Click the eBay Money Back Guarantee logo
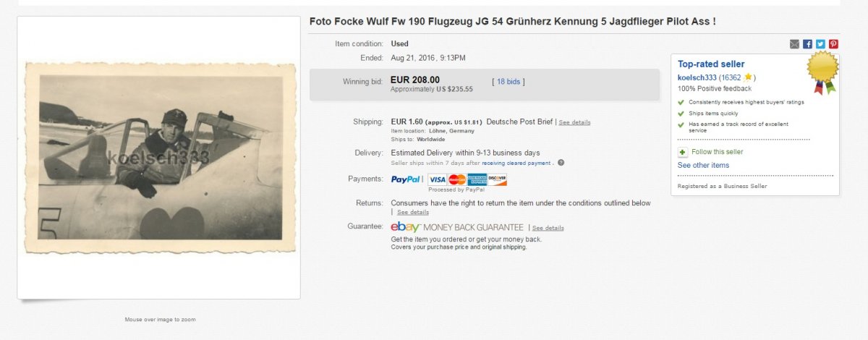Screen dimensions: 868x340 pos(406,227)
